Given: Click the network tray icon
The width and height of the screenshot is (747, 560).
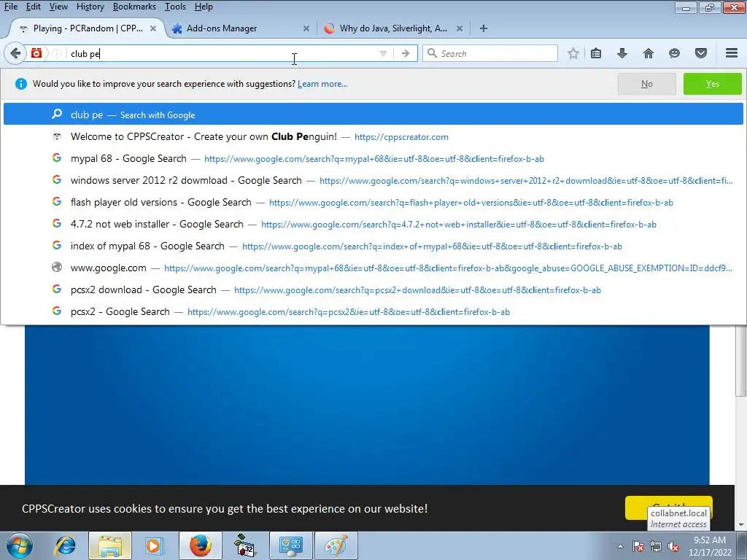Looking at the screenshot, I should 656,546.
